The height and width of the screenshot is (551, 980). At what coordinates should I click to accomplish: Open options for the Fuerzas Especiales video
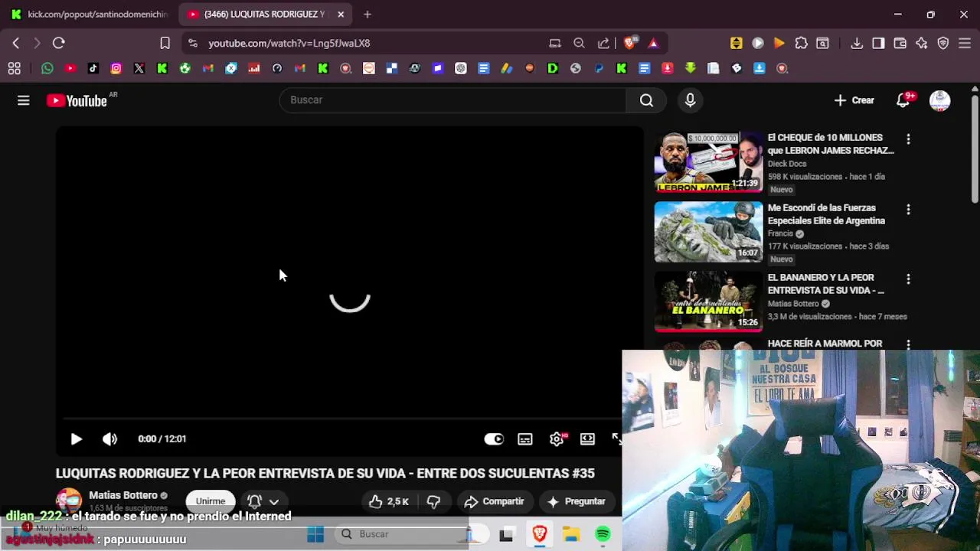908,210
